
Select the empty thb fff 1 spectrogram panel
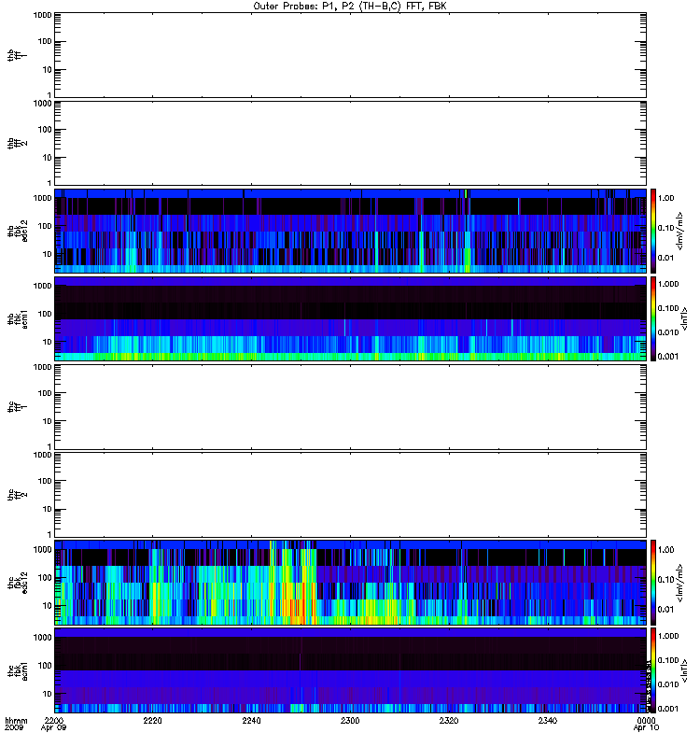pyautogui.click(x=350, y=55)
